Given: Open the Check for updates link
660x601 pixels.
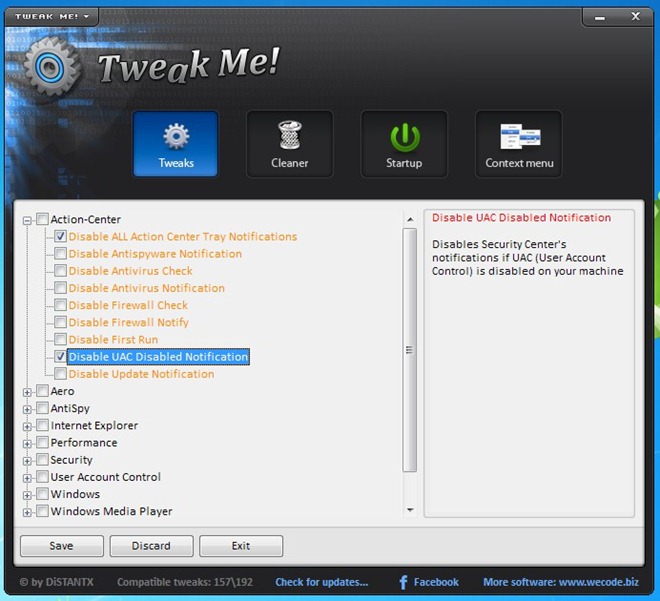Looking at the screenshot, I should coord(322,582).
